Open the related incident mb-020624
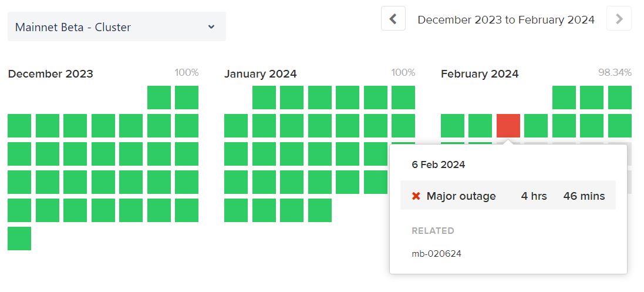This screenshot has height=292, width=644. pos(436,254)
